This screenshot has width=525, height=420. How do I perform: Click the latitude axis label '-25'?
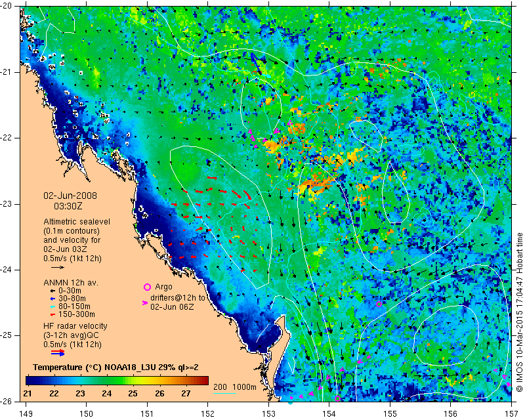(7, 335)
